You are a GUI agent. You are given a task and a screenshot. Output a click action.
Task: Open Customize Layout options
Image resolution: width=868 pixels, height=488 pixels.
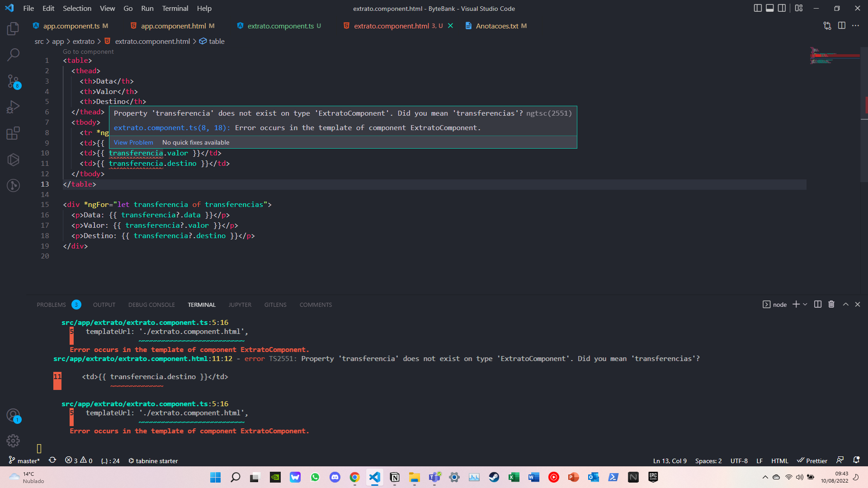pos(799,8)
